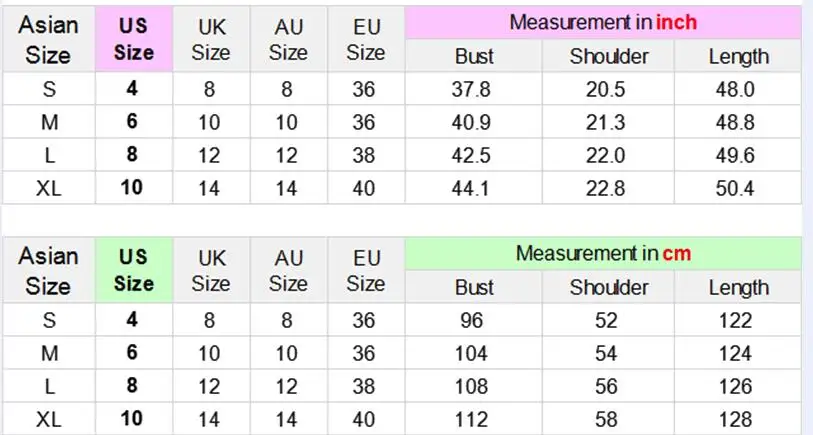Select the 'Measurement in inch' header

click(x=603, y=22)
